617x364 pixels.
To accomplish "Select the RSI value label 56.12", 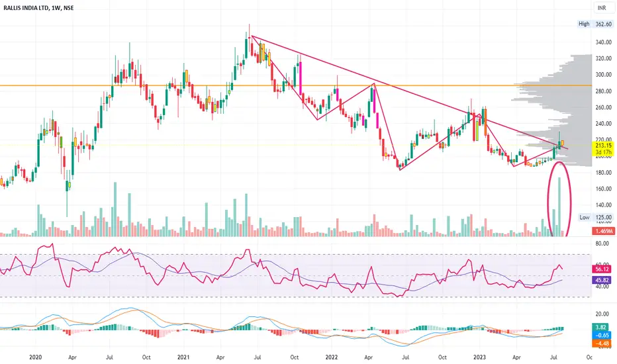I will click(x=602, y=269).
